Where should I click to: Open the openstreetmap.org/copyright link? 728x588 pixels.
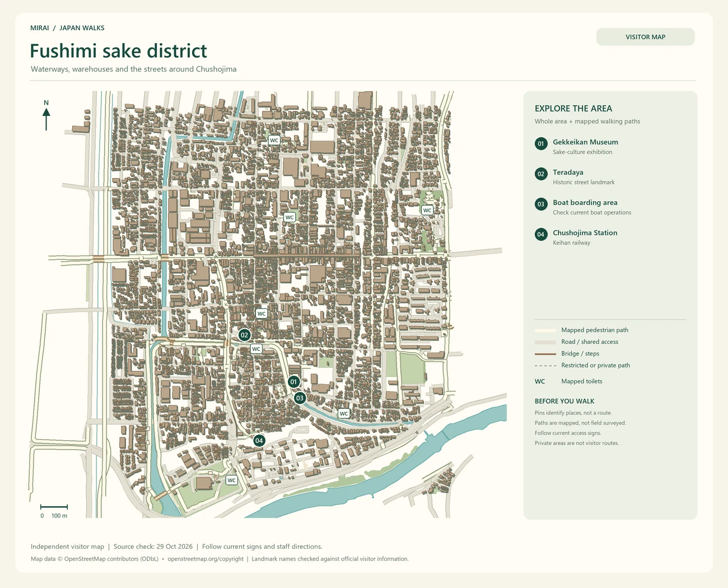coord(206,559)
